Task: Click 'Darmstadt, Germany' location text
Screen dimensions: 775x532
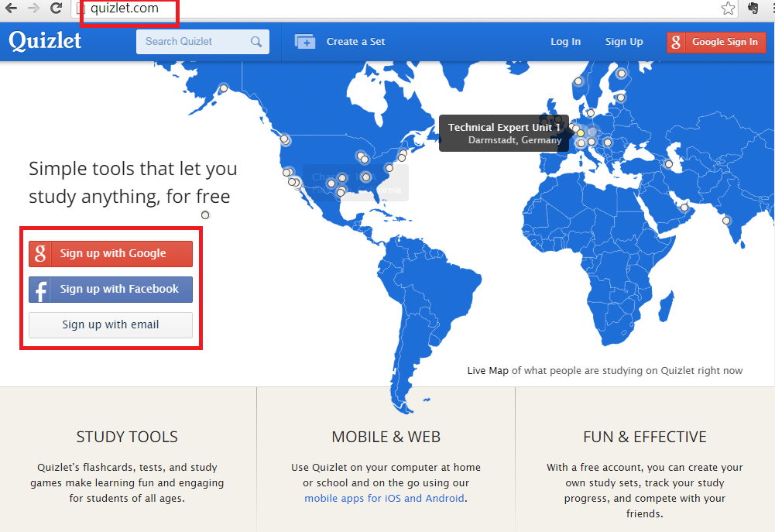Action: click(515, 140)
